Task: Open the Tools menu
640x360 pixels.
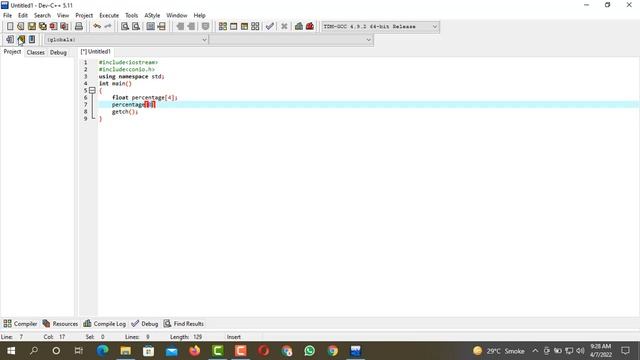Action: (131, 16)
